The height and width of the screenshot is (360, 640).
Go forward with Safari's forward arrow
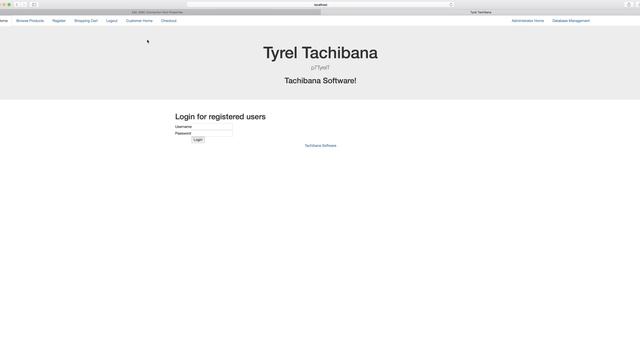pos(24,4)
